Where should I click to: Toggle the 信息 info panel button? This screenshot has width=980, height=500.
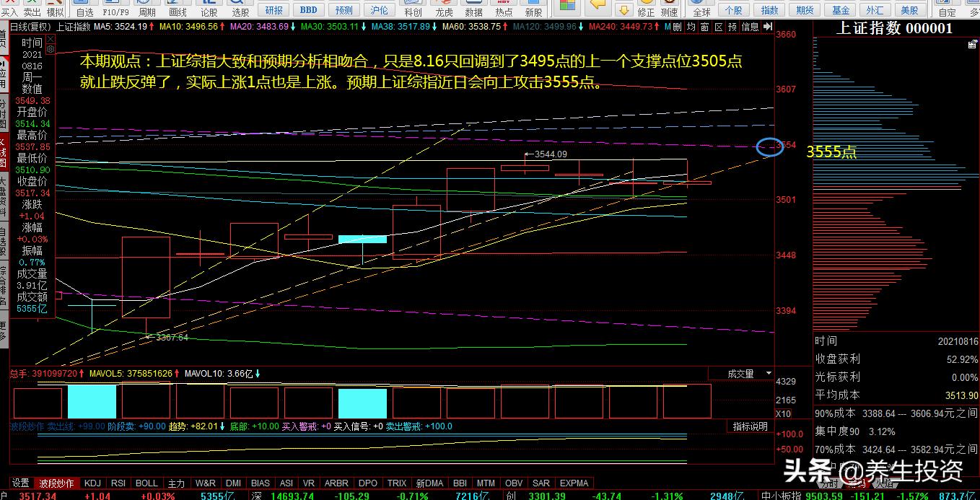(750, 27)
